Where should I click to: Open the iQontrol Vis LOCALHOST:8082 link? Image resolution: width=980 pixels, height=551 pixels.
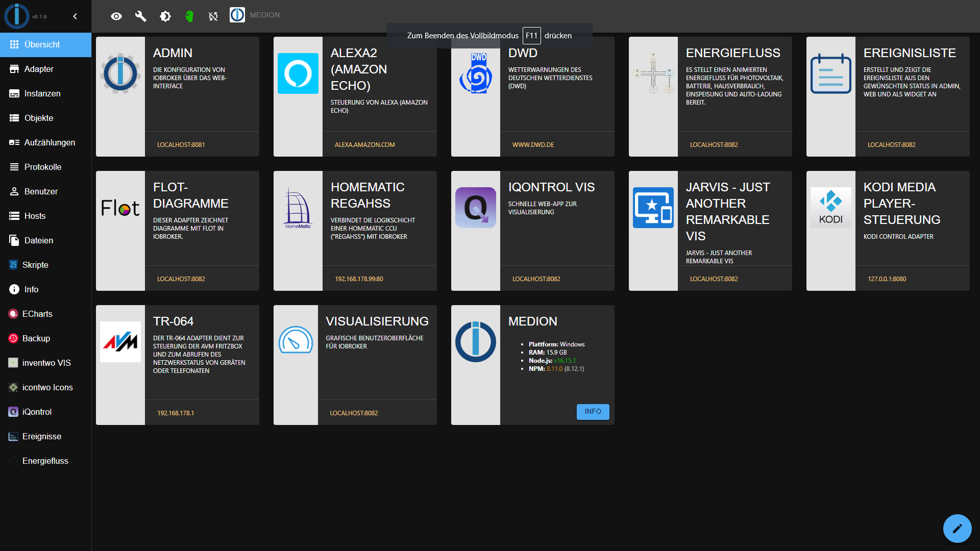[x=536, y=279]
